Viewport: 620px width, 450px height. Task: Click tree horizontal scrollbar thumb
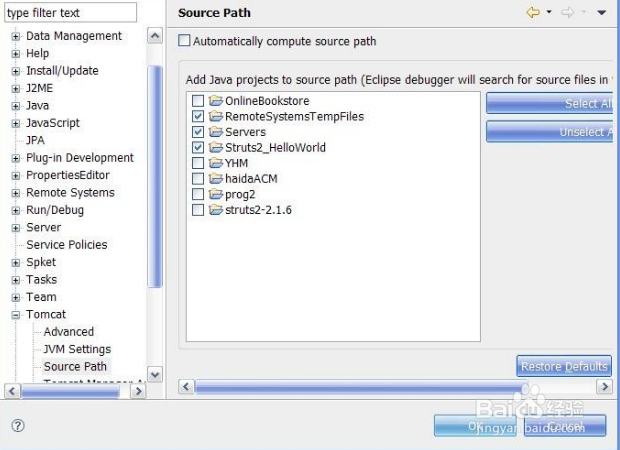(70, 391)
